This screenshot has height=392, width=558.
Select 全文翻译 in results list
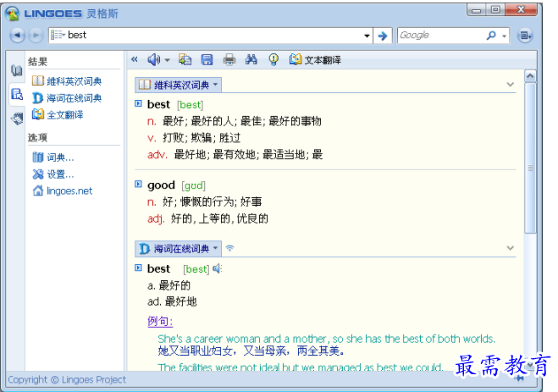pyautogui.click(x=58, y=114)
